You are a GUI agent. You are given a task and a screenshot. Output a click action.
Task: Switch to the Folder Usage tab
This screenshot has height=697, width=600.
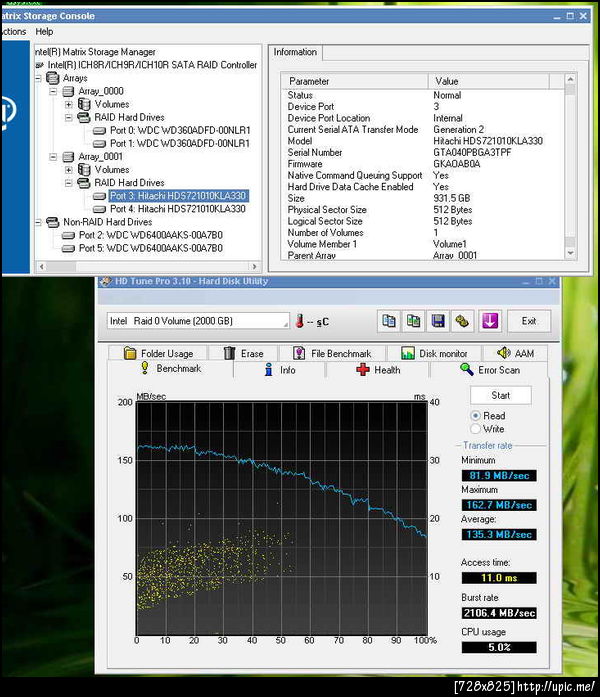(158, 353)
